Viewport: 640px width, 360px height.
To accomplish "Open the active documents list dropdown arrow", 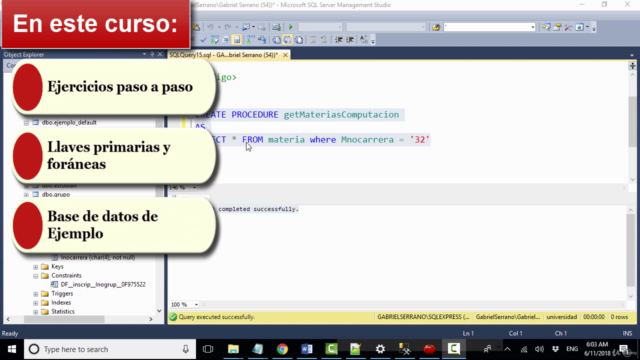I will 632,55.
